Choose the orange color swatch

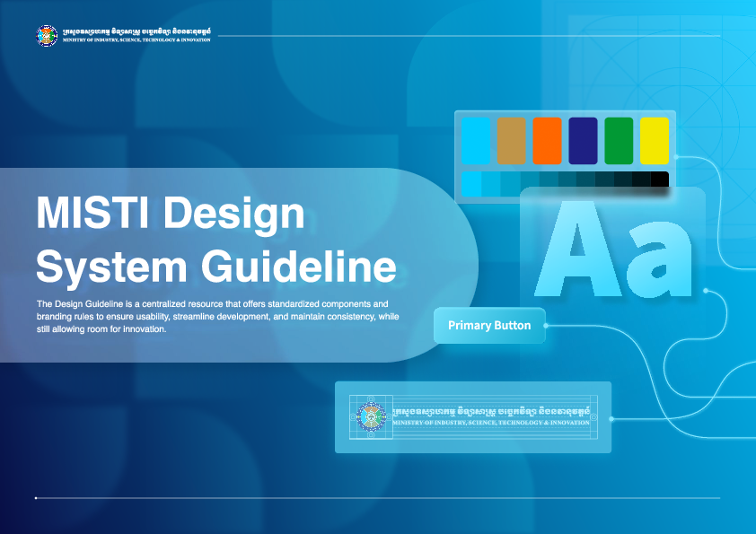tap(547, 141)
